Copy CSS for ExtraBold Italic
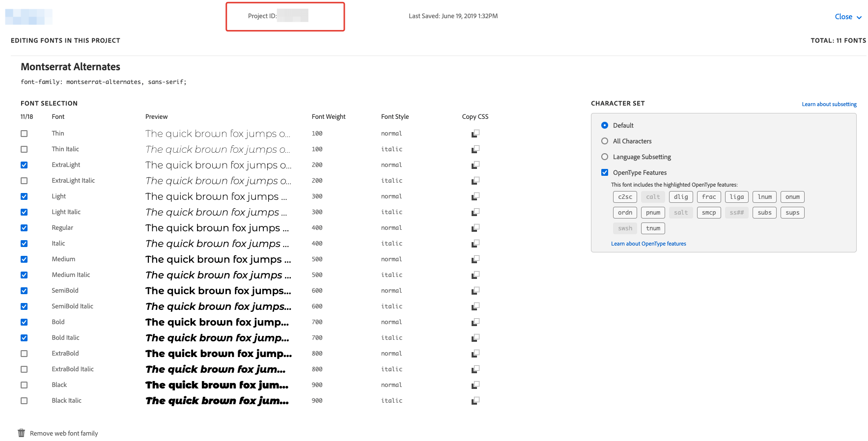 475,369
